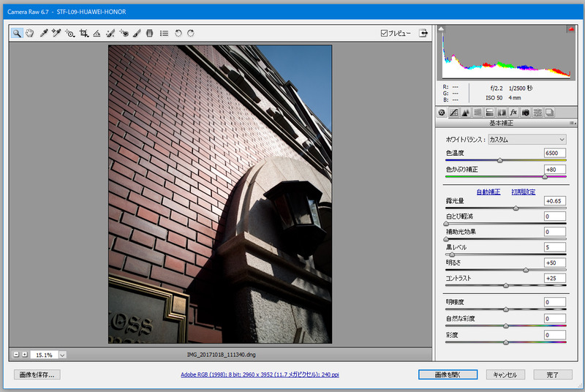Viewport: 585px width, 392px height.
Task: Click the 初期設定 link
Action: click(x=523, y=192)
